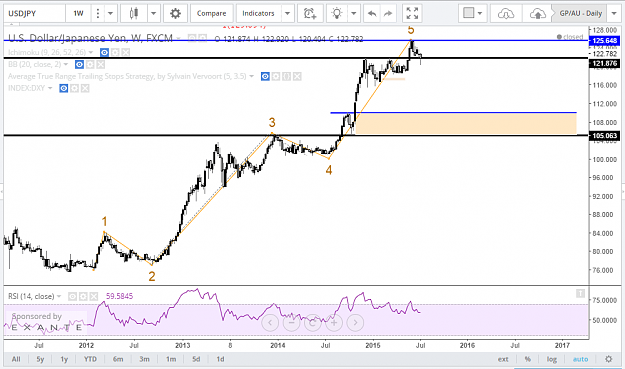Screen dimensions: 625x369
Task: Open bottom-right chart settings gear
Action: tap(608, 359)
